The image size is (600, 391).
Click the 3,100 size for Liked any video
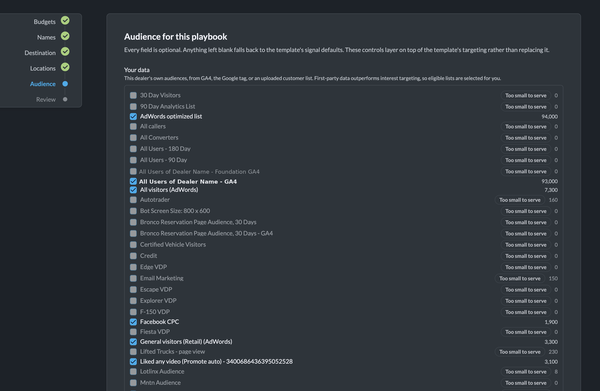coord(551,362)
